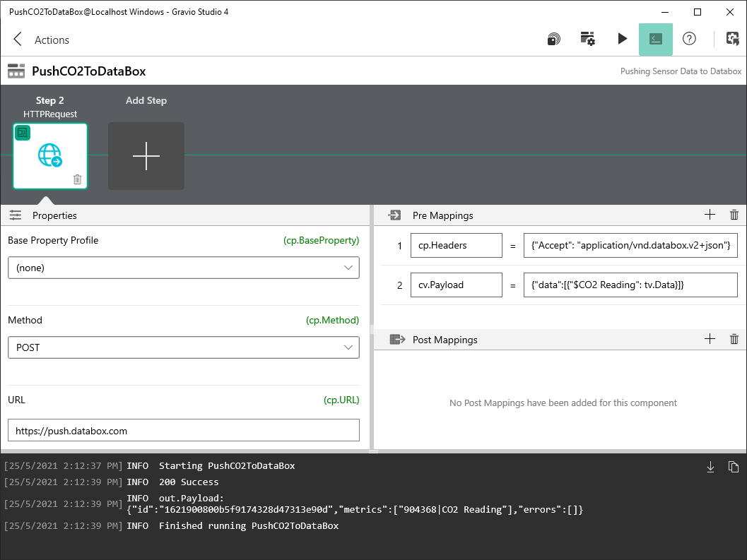
Task: Click the (cp.URL) property link
Action: [x=341, y=400]
